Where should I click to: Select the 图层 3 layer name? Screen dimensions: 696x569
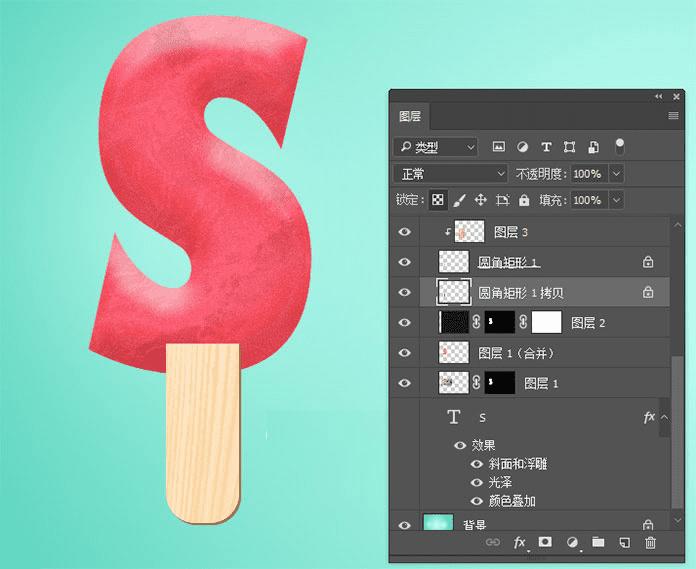tap(511, 232)
